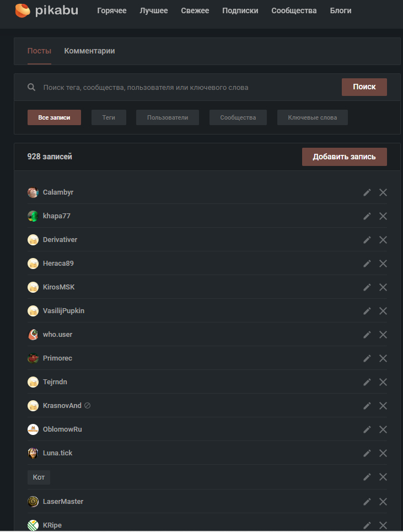This screenshot has height=532, width=403.
Task: Click the OblomowRu avatar
Action: coord(33,429)
